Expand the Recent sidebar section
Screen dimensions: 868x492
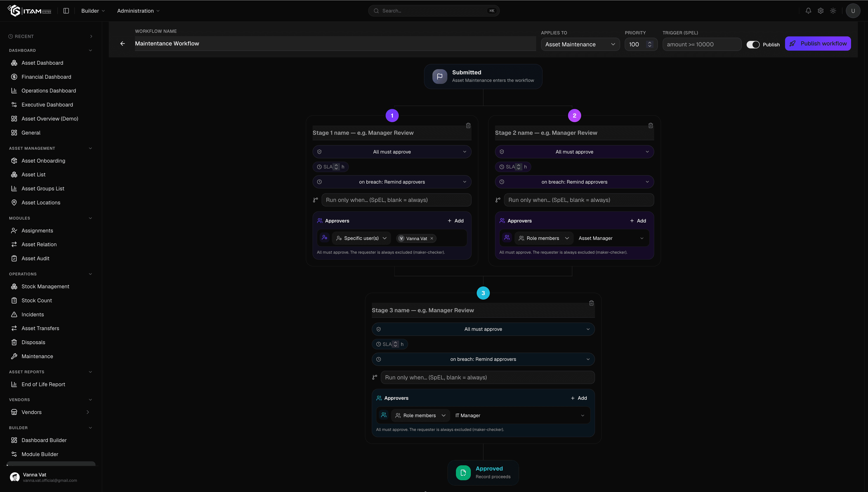pos(91,36)
